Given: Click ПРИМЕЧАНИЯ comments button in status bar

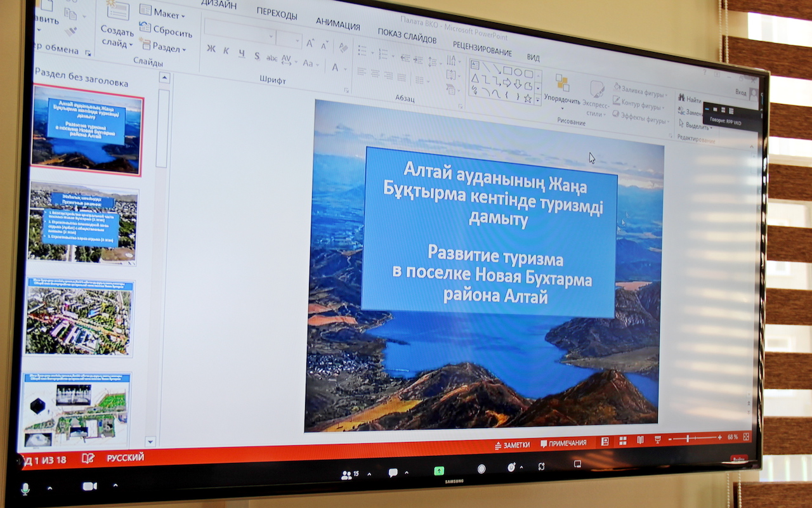Looking at the screenshot, I should click(x=563, y=443).
